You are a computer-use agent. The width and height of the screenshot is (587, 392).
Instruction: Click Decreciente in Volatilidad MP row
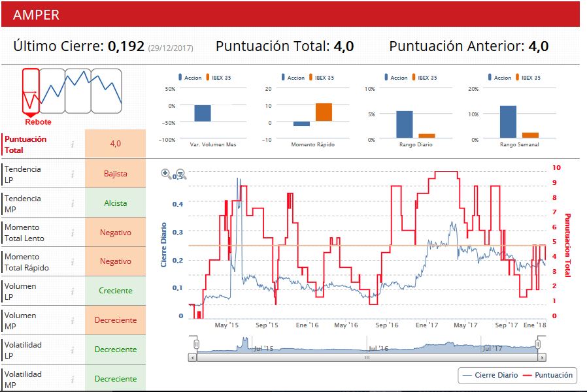115,378
